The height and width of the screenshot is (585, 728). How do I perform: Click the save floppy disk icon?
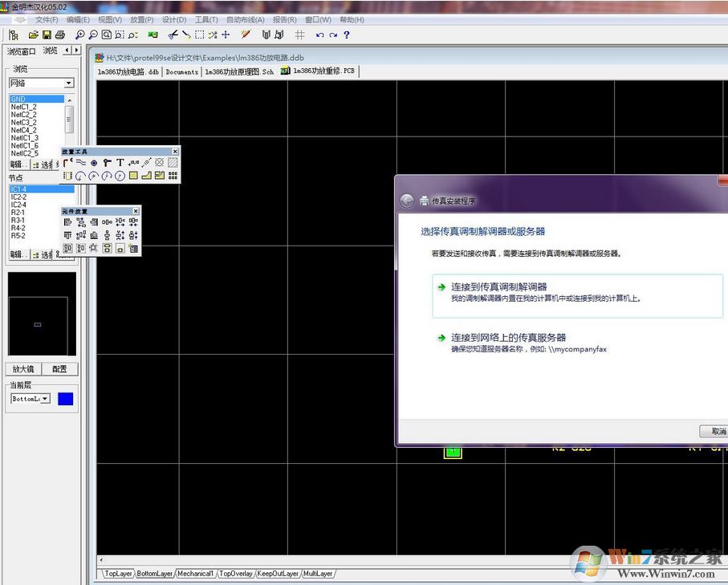[47, 35]
